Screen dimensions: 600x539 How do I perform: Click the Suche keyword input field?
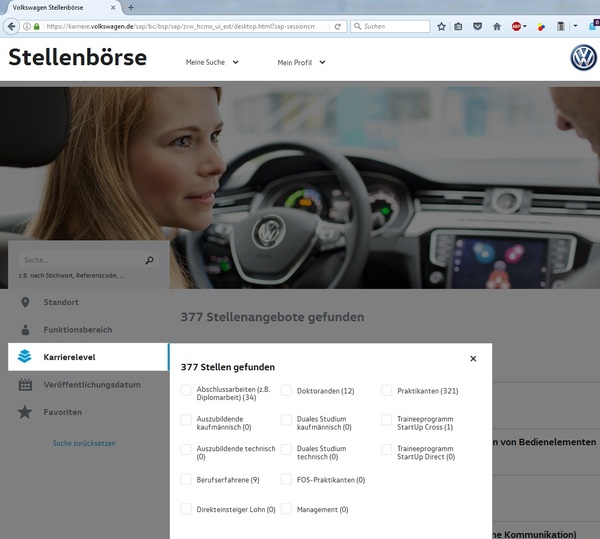point(80,260)
